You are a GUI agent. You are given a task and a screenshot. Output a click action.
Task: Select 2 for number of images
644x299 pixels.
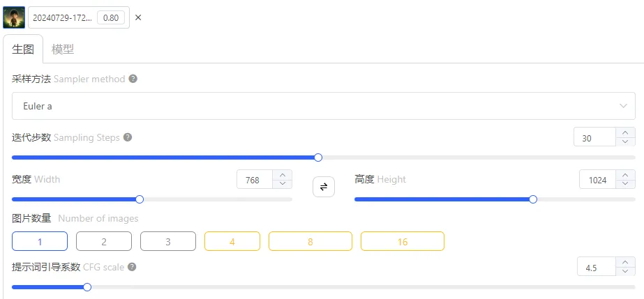click(104, 241)
